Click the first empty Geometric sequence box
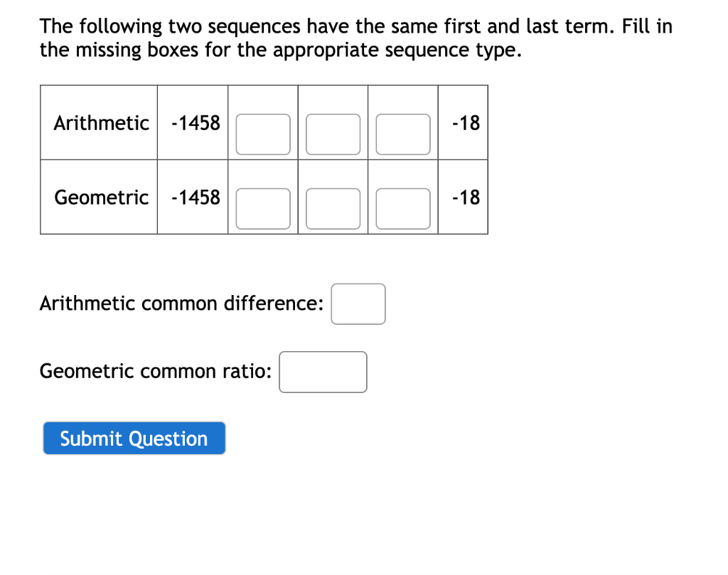The image size is (728, 575). [262, 208]
